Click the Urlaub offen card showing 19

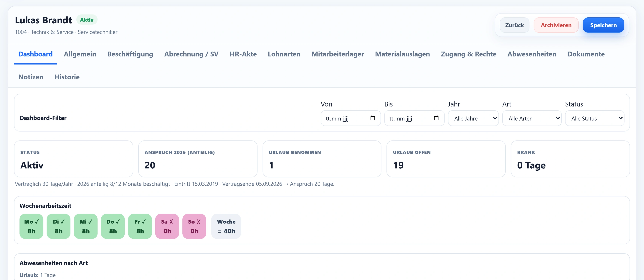(446, 159)
